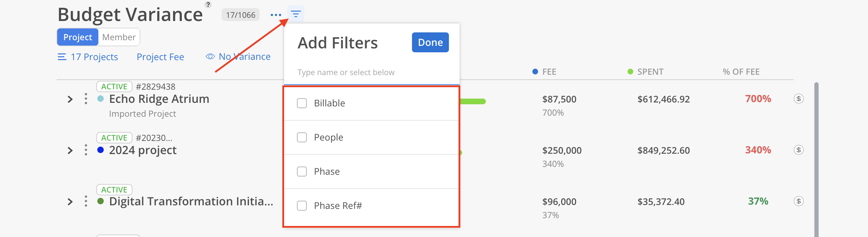Screen dimensions: 868x237
Task: Check the Billable filter checkbox
Action: (x=302, y=103)
